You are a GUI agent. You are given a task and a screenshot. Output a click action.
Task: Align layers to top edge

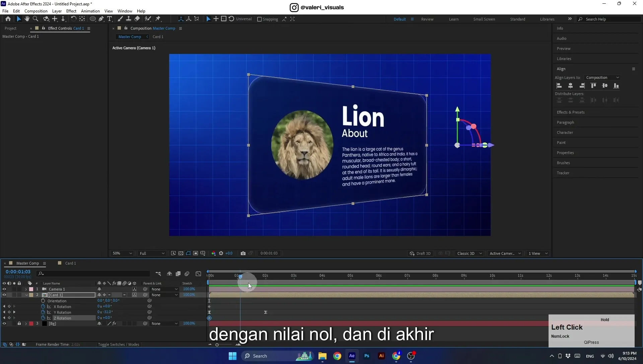[593, 86]
